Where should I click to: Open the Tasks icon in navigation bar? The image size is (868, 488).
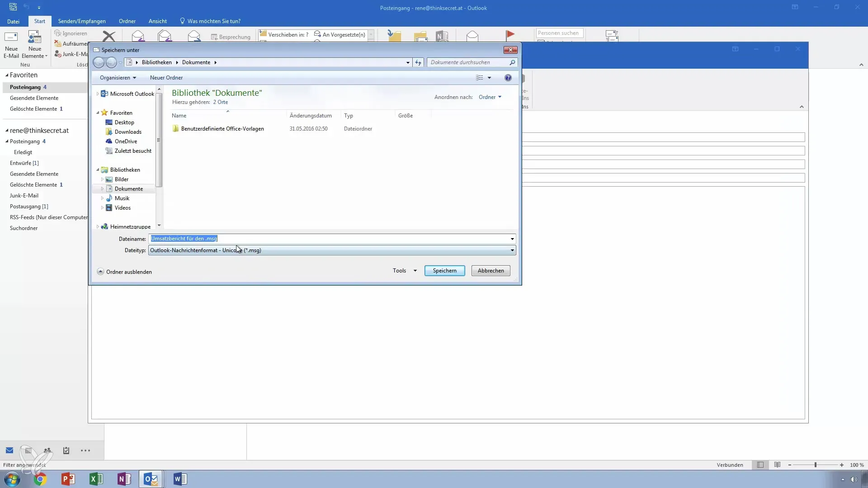point(66,450)
